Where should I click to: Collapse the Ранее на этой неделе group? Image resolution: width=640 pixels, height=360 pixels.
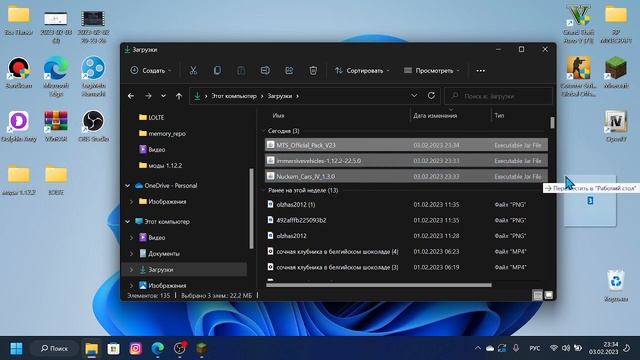point(263,190)
